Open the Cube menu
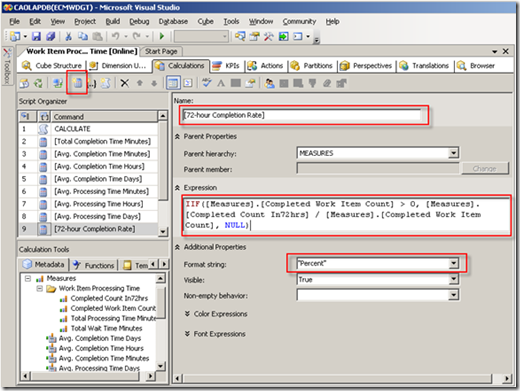The image size is (520, 391). (205, 21)
